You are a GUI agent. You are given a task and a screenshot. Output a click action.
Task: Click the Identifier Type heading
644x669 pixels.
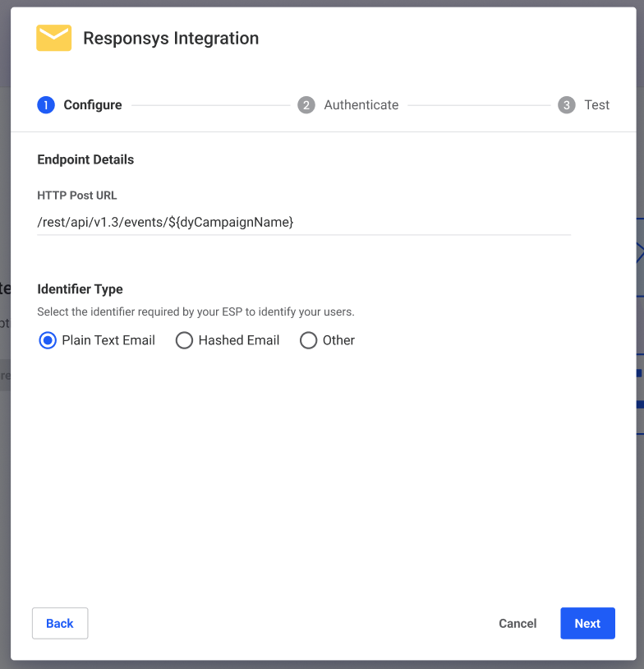pyautogui.click(x=80, y=289)
